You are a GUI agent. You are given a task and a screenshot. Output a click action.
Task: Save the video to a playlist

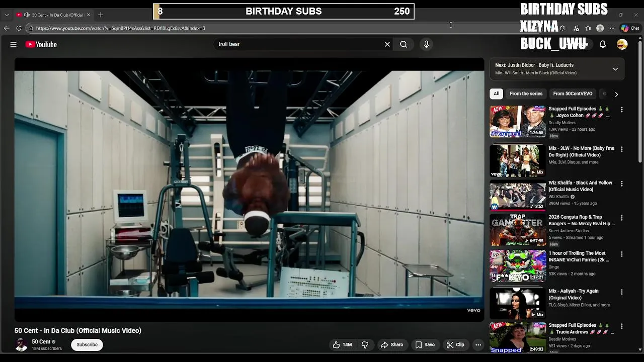click(425, 344)
